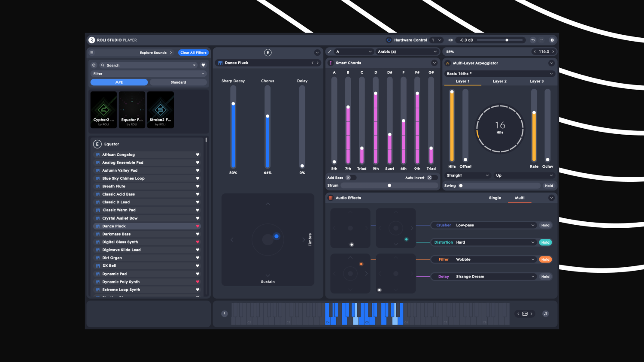Mute output via speaker icon
Screen dimensions: 644x362
[450, 40]
